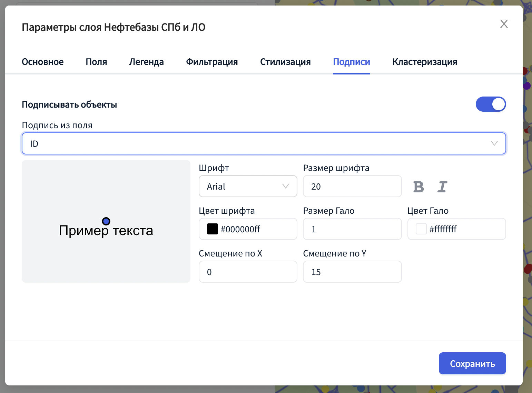This screenshot has width=532, height=393.
Task: Click the black font color swatch
Action: pyautogui.click(x=213, y=229)
